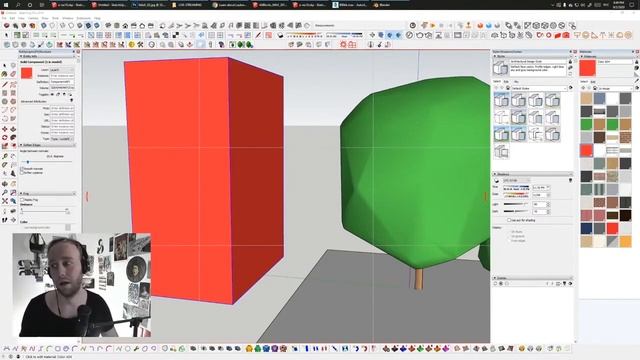640x360 pixels.
Task: Open the Window menu
Action: click(67, 18)
